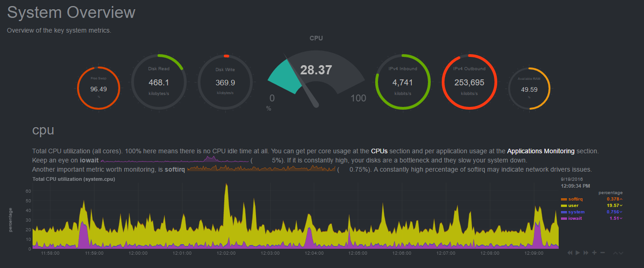Toggle the user dimension in the legend

[x=573, y=206]
